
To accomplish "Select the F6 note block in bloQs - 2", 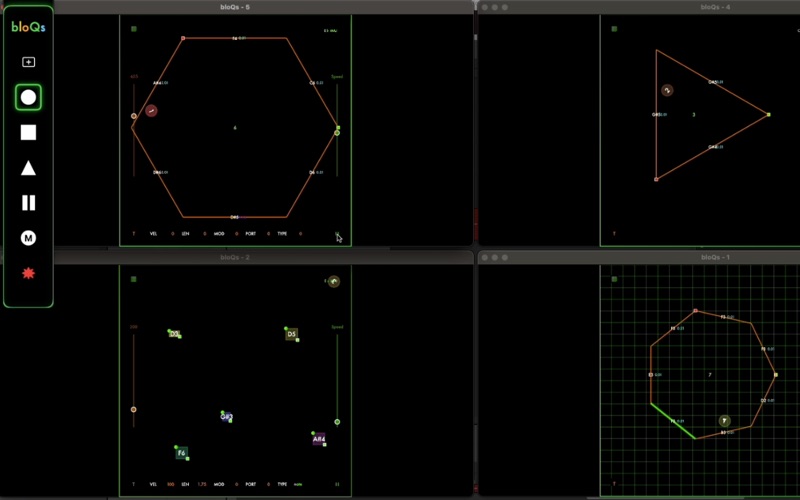I will (182, 453).
